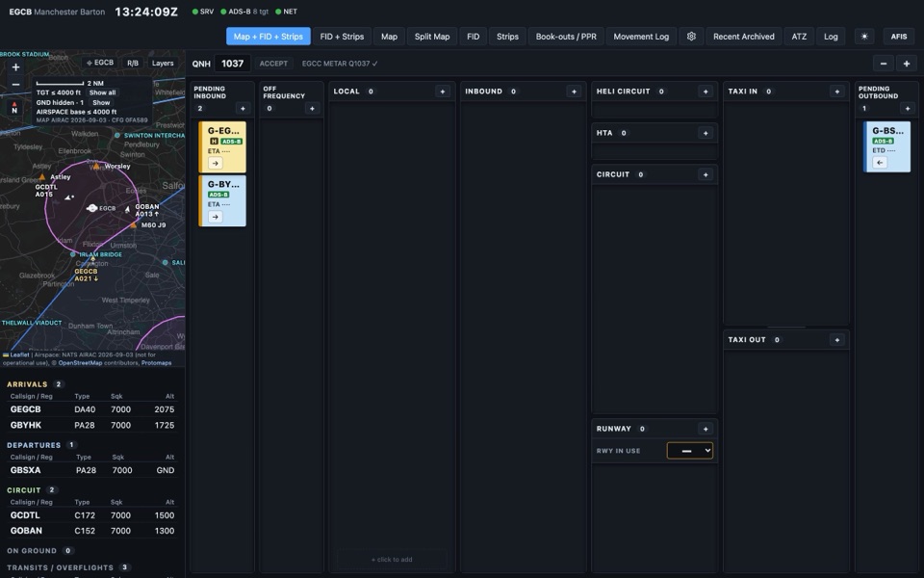Open Recent Archived strips
The height and width of the screenshot is (578, 924).
(x=744, y=37)
